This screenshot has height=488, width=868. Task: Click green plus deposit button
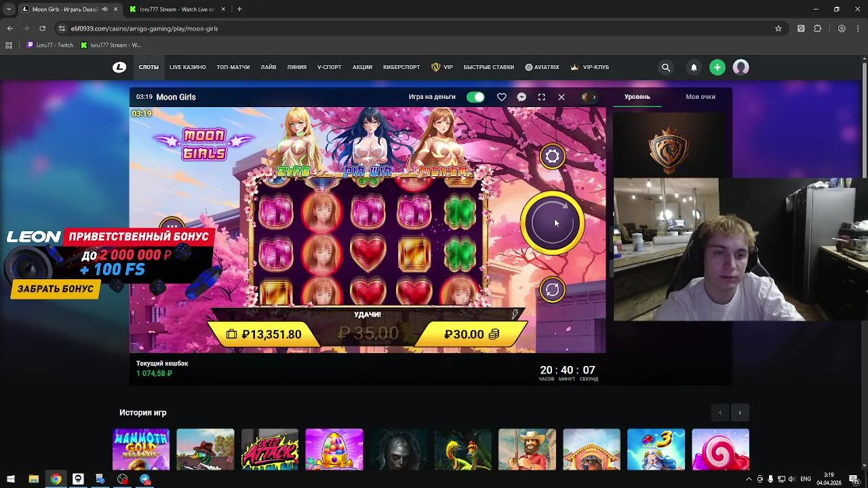[x=717, y=67]
